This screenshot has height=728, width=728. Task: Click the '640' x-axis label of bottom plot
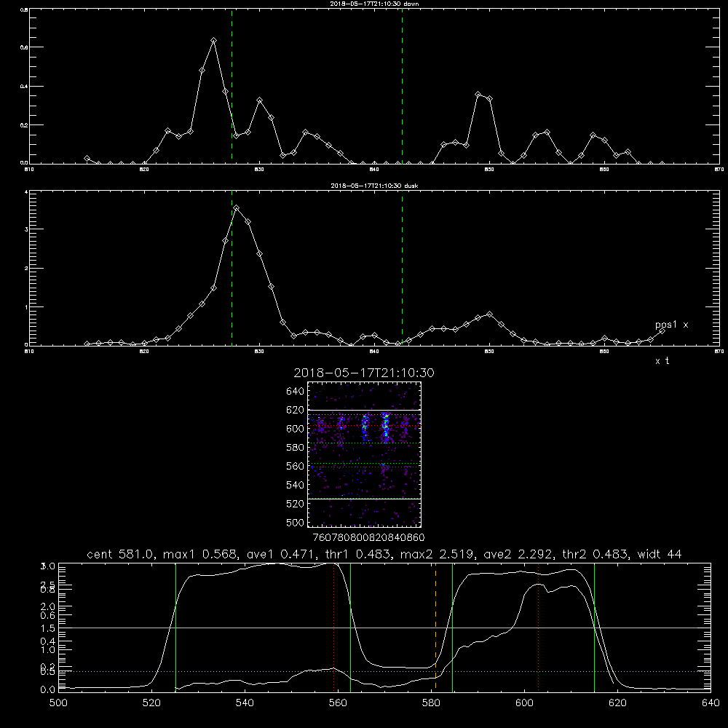(711, 703)
